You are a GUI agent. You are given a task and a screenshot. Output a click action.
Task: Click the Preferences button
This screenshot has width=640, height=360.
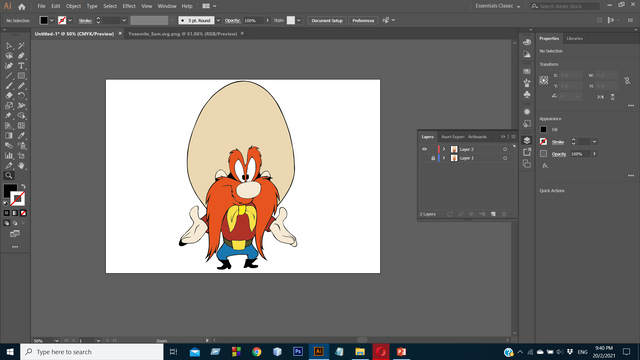pos(363,20)
